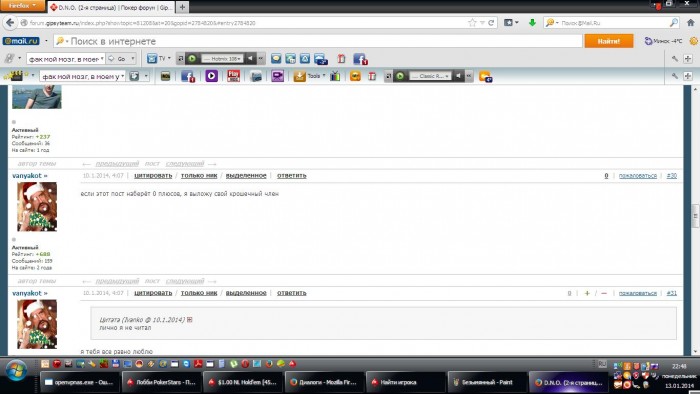Click цитировать on post #31

pos(153,293)
